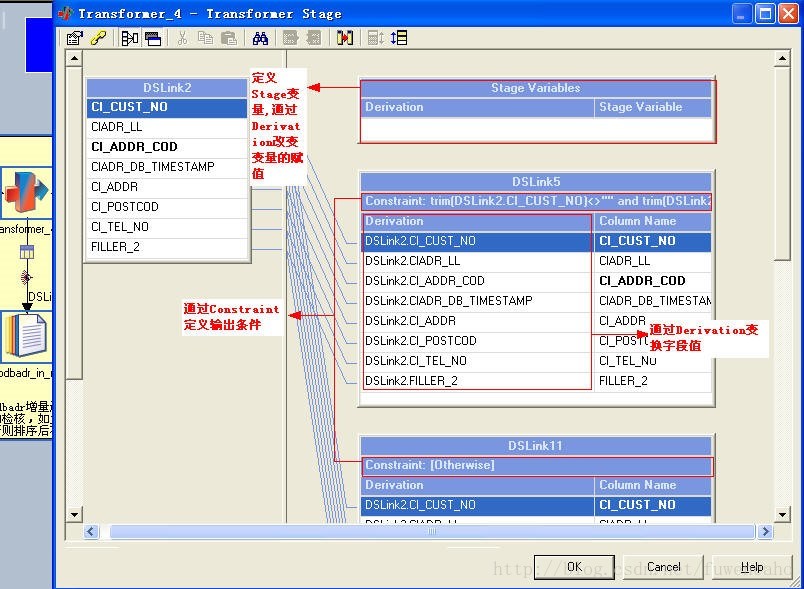Click the right pane scroll-down arrow
Screen dimensions: 804x589
click(x=782, y=514)
